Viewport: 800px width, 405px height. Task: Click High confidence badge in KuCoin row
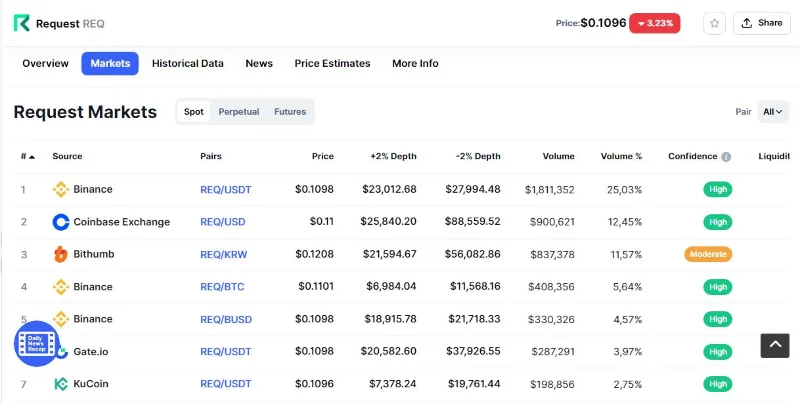click(x=718, y=384)
